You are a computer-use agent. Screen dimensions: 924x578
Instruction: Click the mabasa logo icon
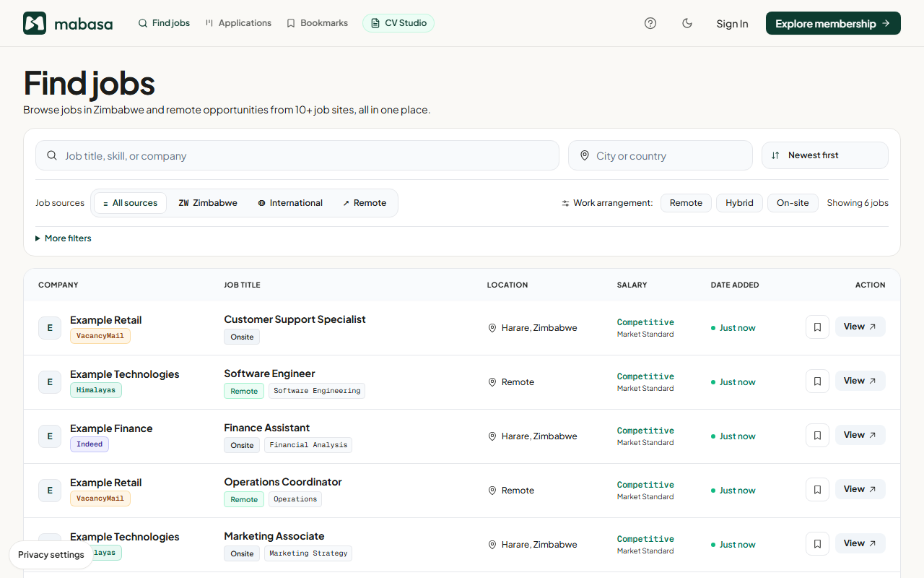[x=35, y=23]
